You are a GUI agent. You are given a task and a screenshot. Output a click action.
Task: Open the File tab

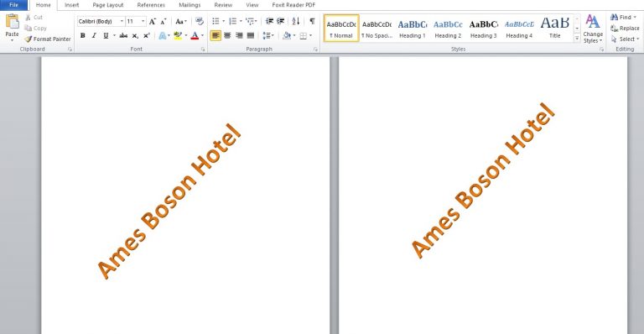point(14,5)
